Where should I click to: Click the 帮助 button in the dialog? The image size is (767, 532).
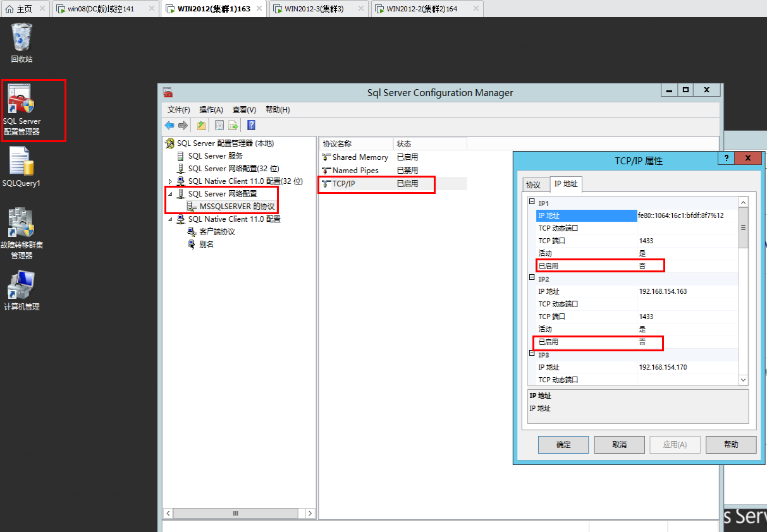[731, 445]
